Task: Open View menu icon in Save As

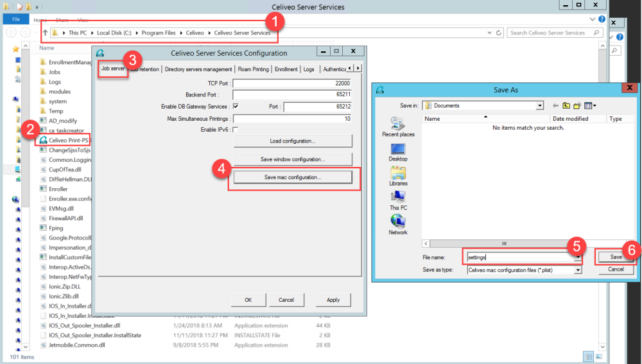Action: click(590, 106)
